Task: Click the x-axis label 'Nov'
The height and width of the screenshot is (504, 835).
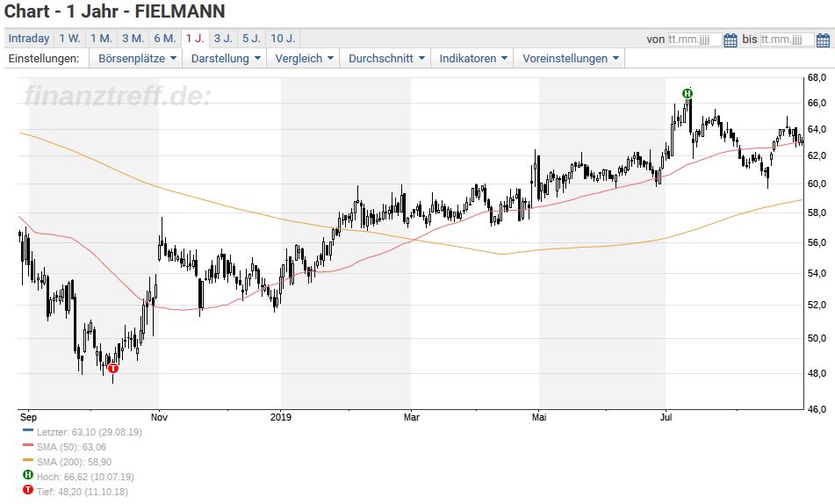Action: coord(159,417)
